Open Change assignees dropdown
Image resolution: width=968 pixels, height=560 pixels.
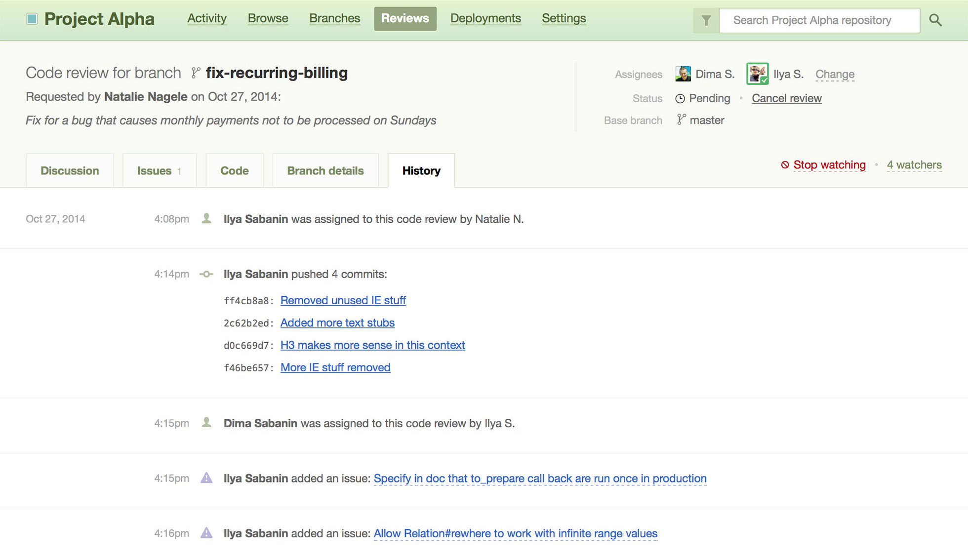tap(835, 75)
